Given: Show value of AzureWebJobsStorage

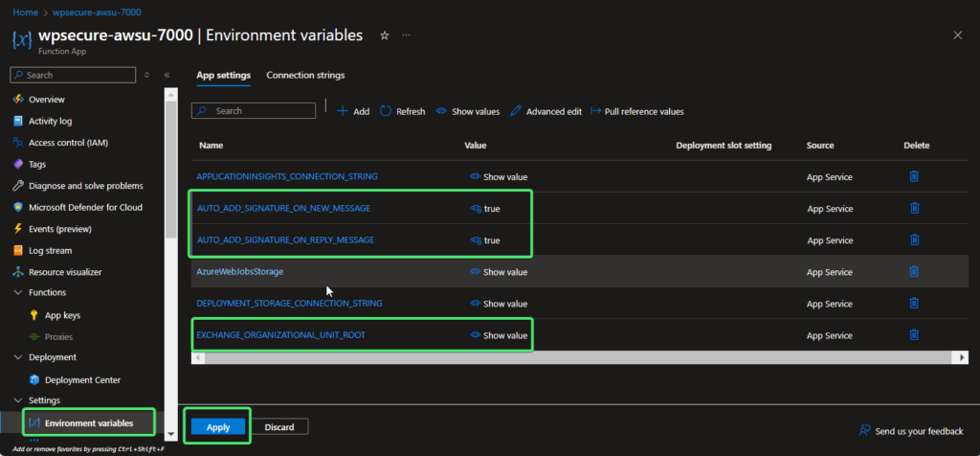Looking at the screenshot, I should [499, 272].
